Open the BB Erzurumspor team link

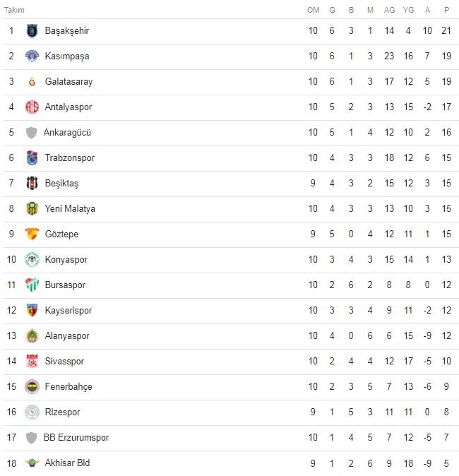point(76,438)
